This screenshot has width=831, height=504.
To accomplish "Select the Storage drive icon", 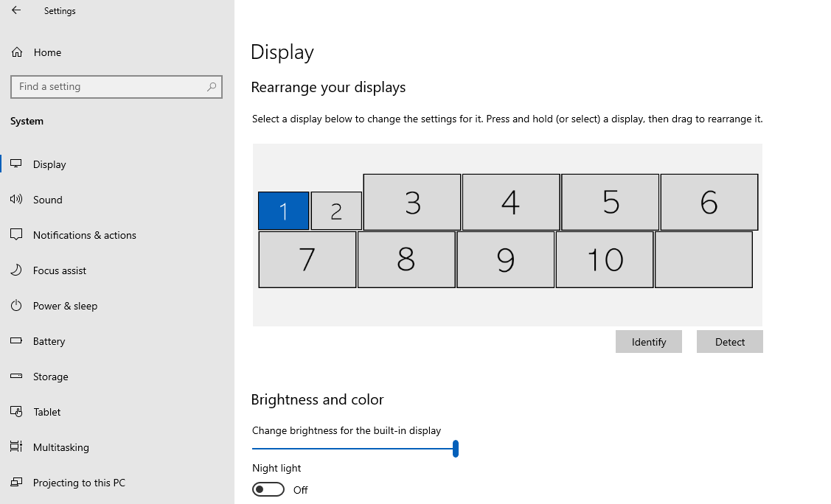I will (x=16, y=376).
